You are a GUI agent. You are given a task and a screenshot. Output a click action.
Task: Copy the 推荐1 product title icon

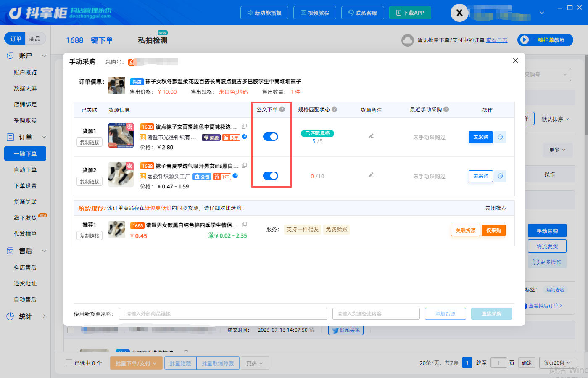(x=245, y=225)
